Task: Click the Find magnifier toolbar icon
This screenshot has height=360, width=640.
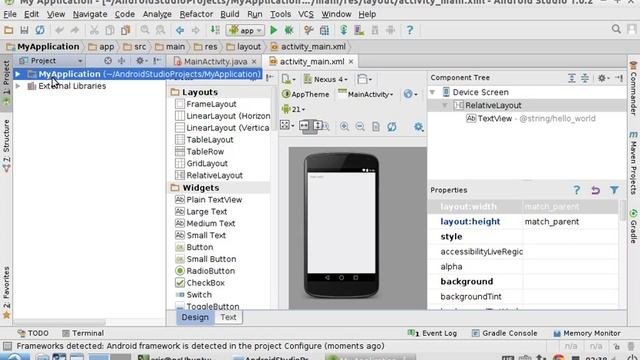Action: (x=145, y=30)
